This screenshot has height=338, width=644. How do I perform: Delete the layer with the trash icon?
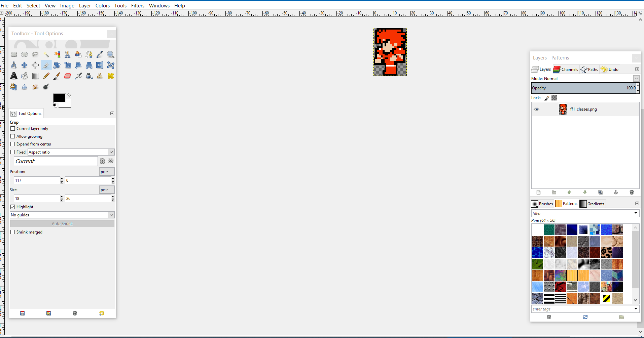coord(632,192)
